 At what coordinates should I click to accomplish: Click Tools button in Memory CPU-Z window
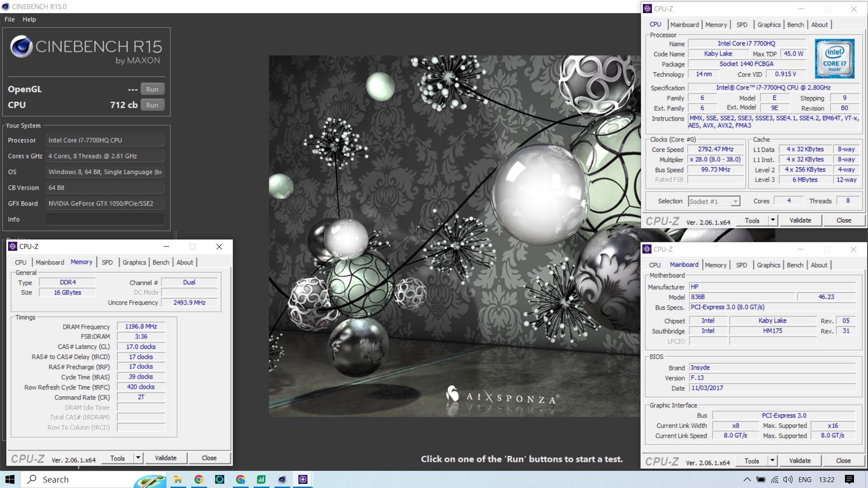tap(118, 458)
